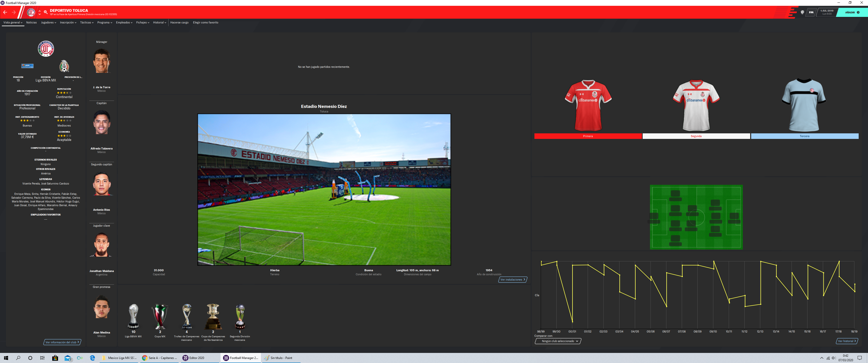
Task: Select the white Segunda kit label bar
Action: click(696, 136)
